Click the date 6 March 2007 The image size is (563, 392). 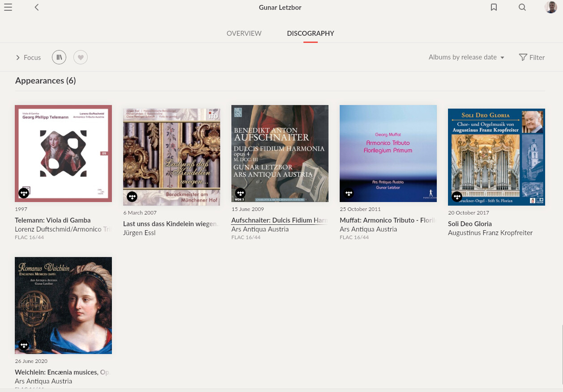[140, 213]
